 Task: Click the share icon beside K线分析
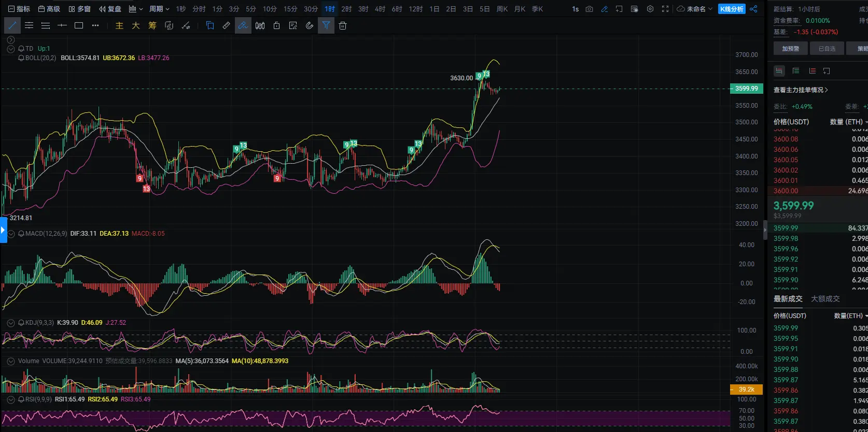(x=753, y=9)
